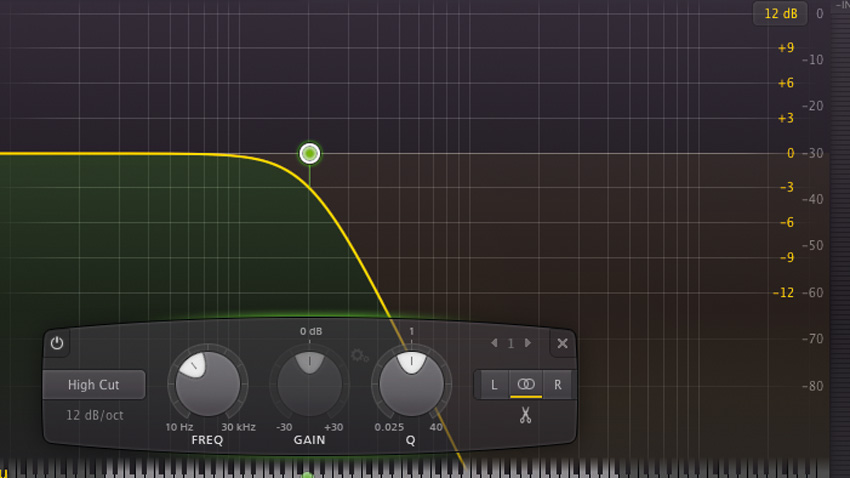Open the 12 dB/oct slope selector
This screenshot has width=850, height=478.
pos(94,416)
